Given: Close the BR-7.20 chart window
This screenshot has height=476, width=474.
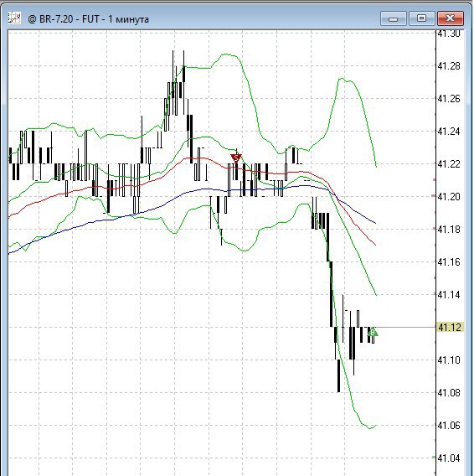Looking at the screenshot, I should coord(451,18).
